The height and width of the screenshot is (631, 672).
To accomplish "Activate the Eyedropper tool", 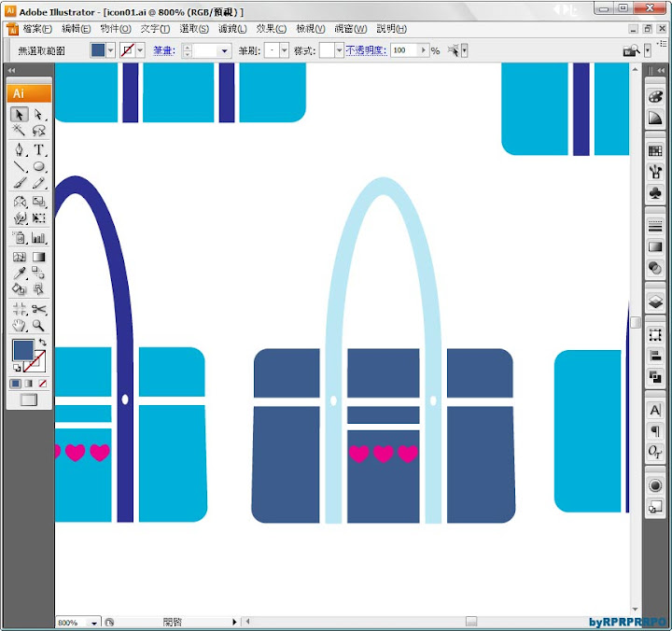I will [x=20, y=273].
